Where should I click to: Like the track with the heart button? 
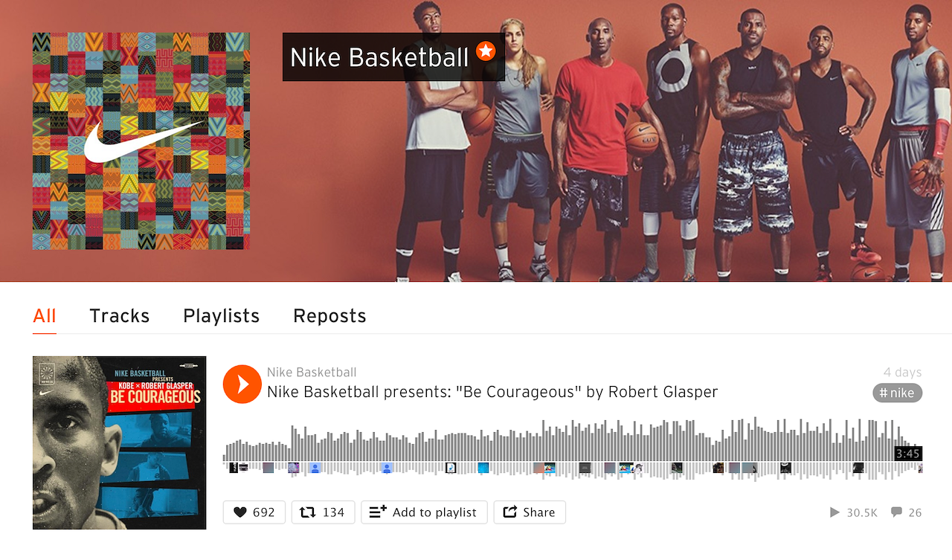[x=254, y=512]
